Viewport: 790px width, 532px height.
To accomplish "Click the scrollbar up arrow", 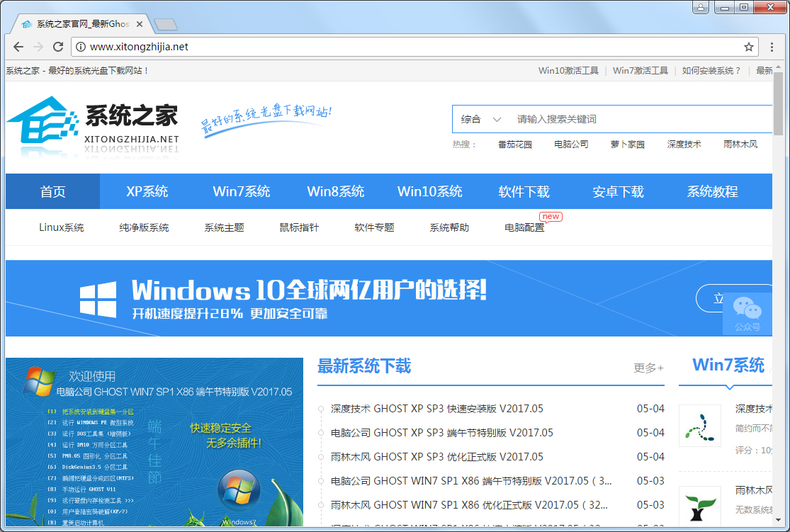I will (779, 66).
